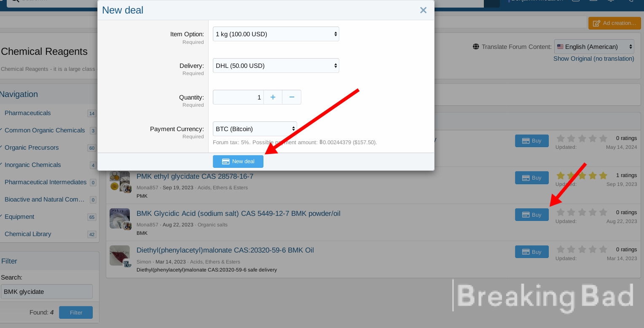This screenshot has width=644, height=328.
Task: Click the PMK ethyl glycidate listing thumbnail
Action: pyautogui.click(x=120, y=181)
